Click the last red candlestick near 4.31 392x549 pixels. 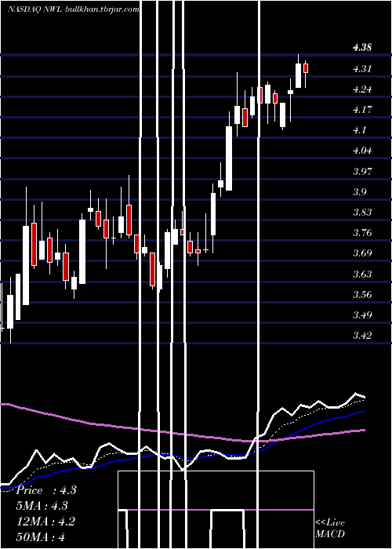click(306, 68)
